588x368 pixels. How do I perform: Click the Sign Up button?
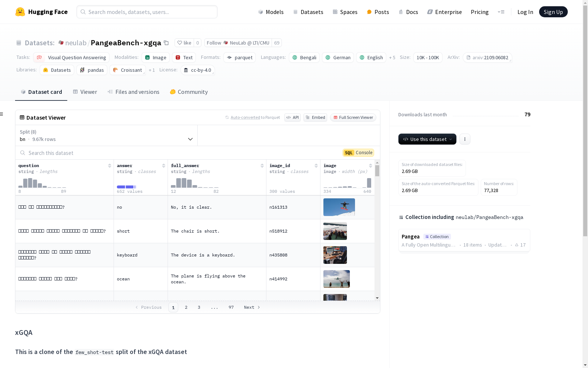[553, 12]
